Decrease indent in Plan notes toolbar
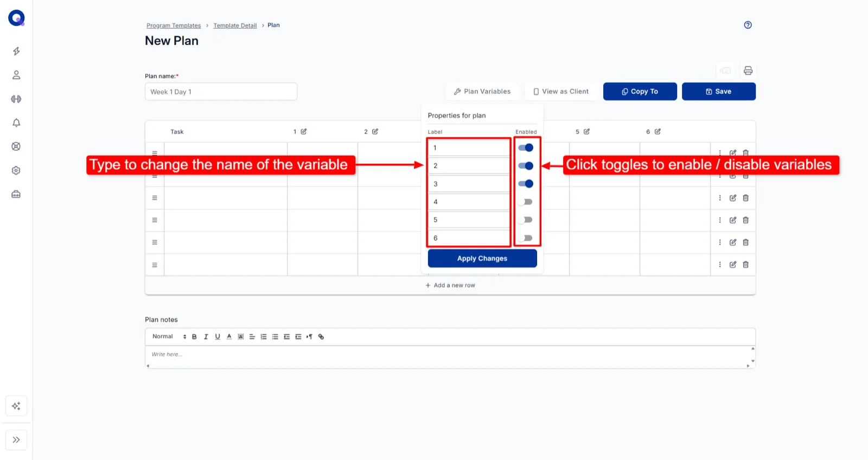 click(286, 337)
